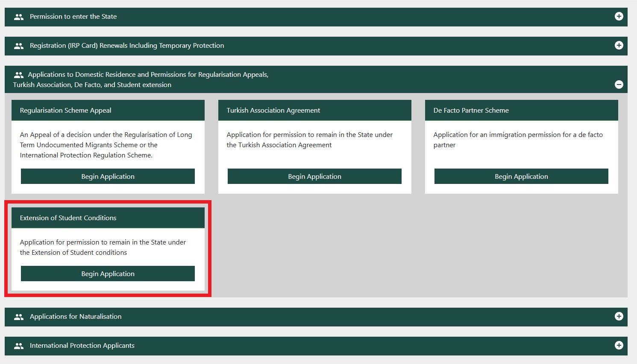
Task: Collapse Domestic Residence section with minus icon
Action: pyautogui.click(x=619, y=84)
